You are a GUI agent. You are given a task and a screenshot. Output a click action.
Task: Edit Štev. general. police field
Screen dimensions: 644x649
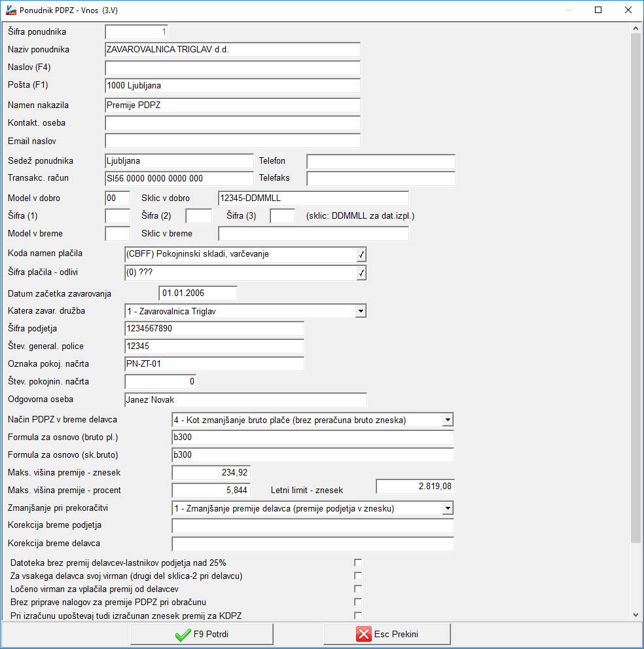214,346
